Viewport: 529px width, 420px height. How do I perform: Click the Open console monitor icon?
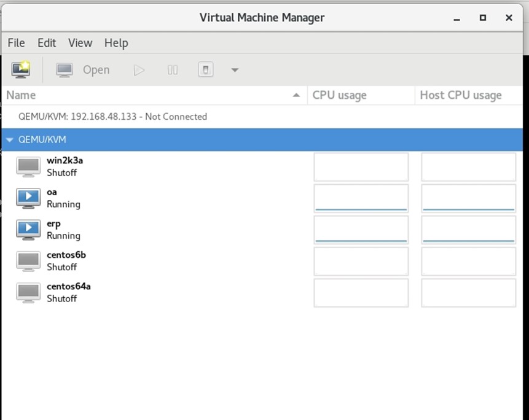click(x=64, y=70)
